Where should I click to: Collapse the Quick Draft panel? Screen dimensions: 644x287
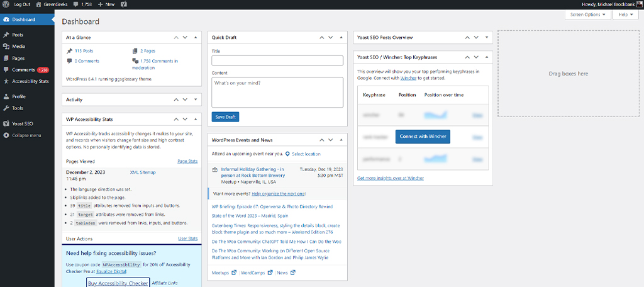click(341, 37)
